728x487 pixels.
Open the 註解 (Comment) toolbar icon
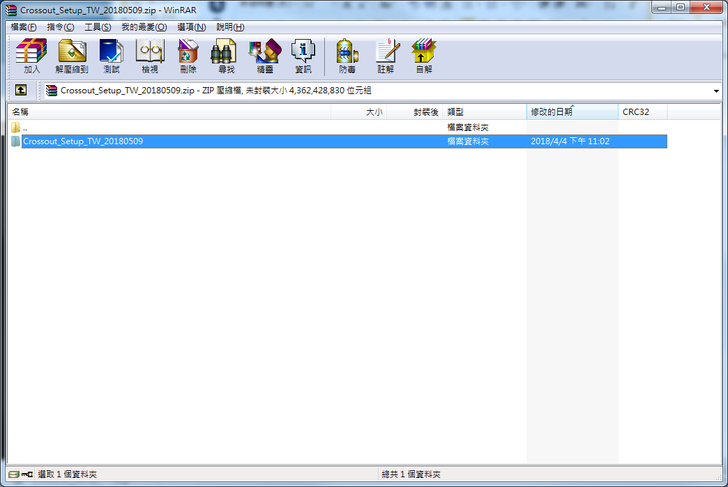(x=386, y=56)
